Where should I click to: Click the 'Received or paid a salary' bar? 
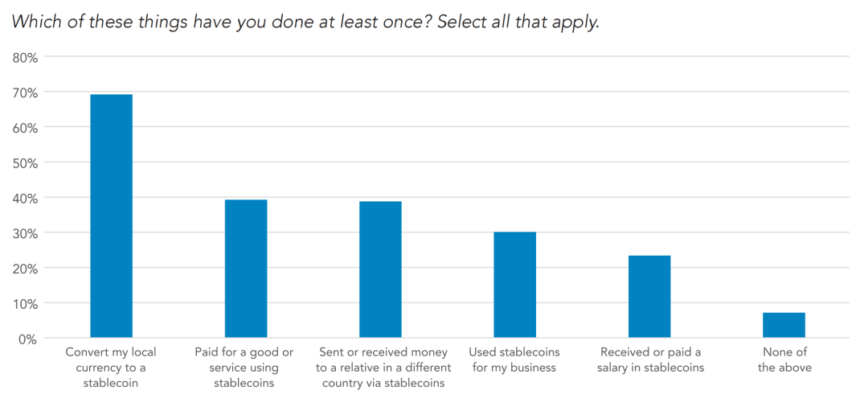pyautogui.click(x=649, y=297)
